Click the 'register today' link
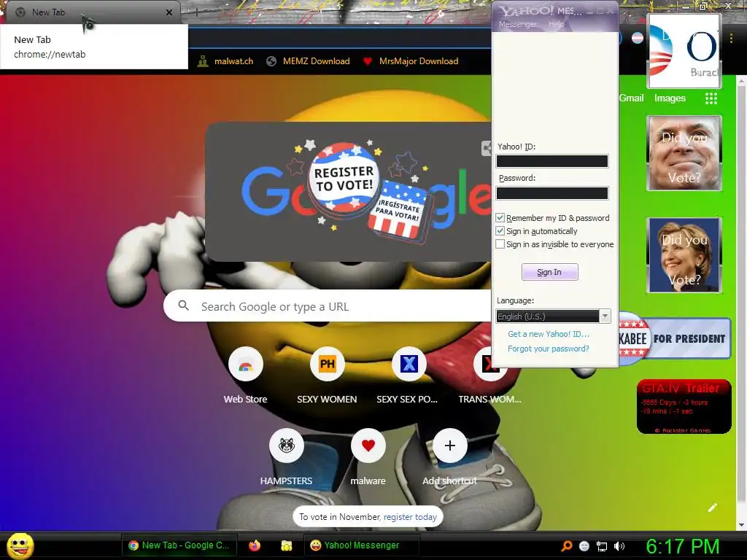 (x=410, y=517)
